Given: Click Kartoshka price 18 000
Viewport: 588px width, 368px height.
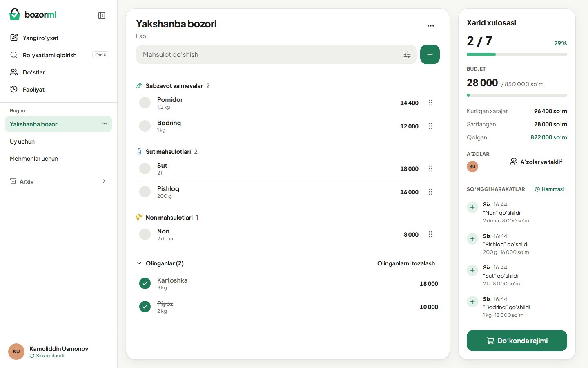Looking at the screenshot, I should (x=429, y=284).
